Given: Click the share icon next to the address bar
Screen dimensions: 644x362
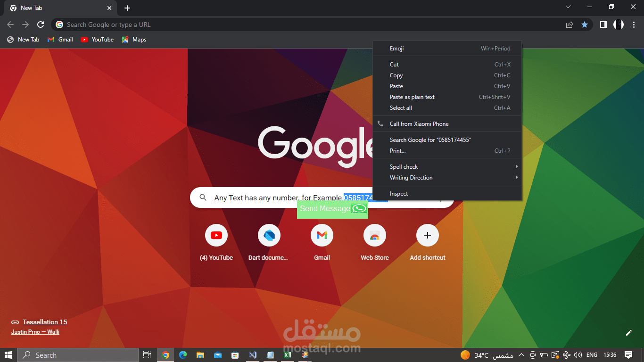Looking at the screenshot, I should point(569,24).
